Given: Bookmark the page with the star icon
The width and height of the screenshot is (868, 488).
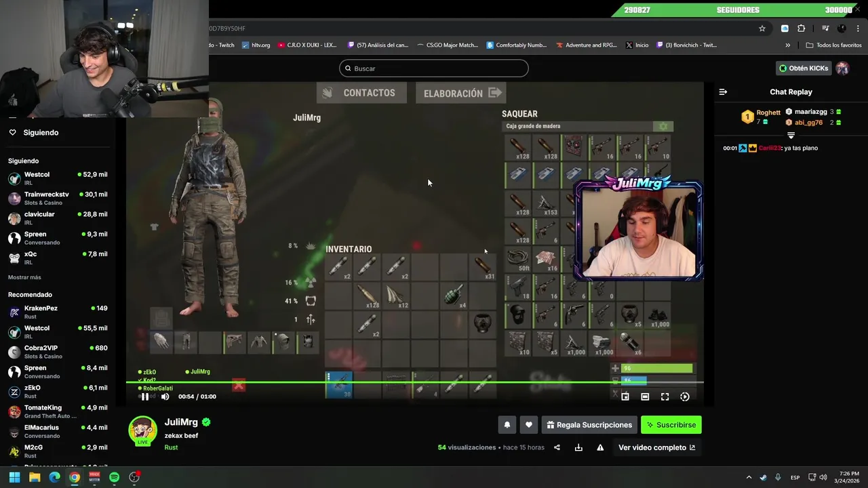Looking at the screenshot, I should pos(762,28).
